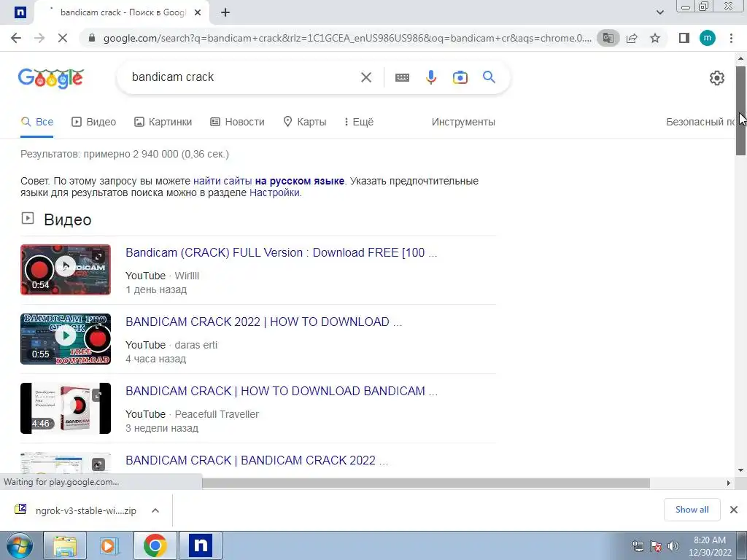Click the daras erti channel name

196,345
